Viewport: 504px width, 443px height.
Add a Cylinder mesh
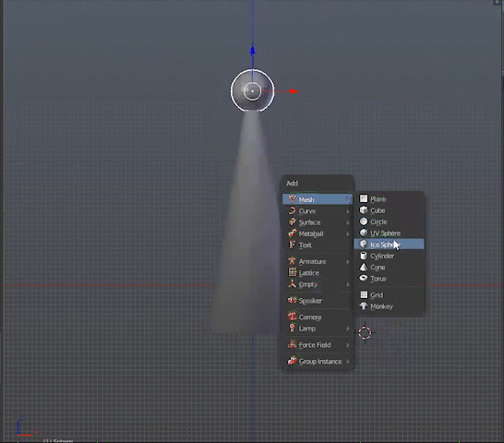tap(389, 256)
